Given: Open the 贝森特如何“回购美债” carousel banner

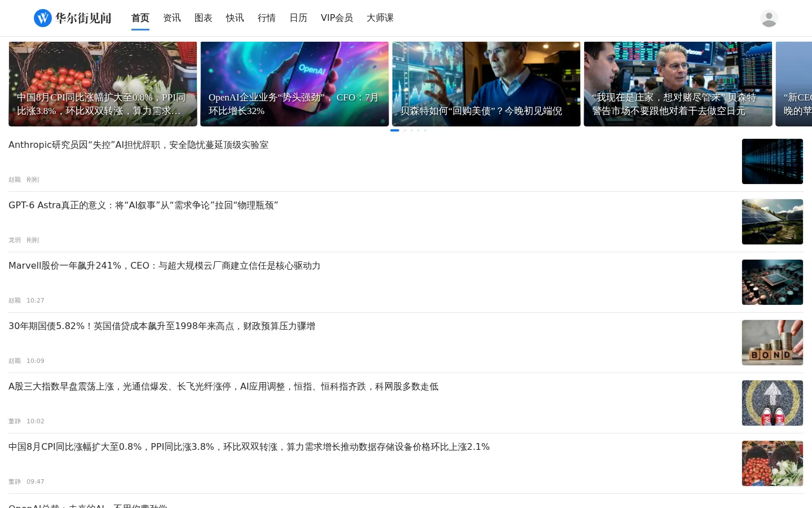Looking at the screenshot, I should tap(486, 84).
